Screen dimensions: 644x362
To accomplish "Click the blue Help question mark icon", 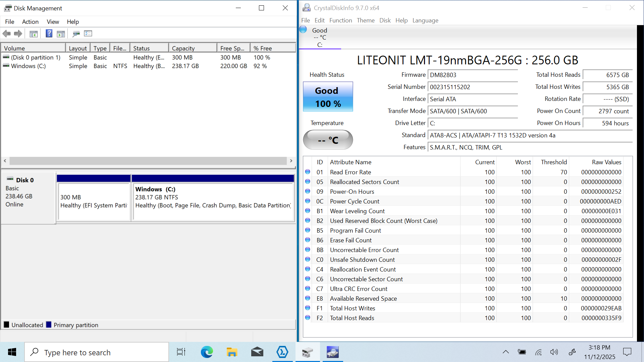I will pos(49,34).
